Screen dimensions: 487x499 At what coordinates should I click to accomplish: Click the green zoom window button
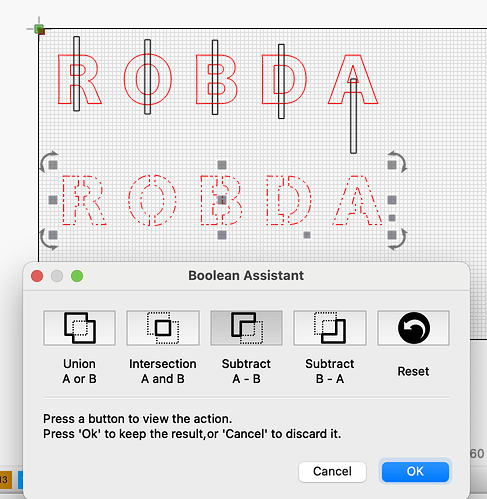point(77,276)
